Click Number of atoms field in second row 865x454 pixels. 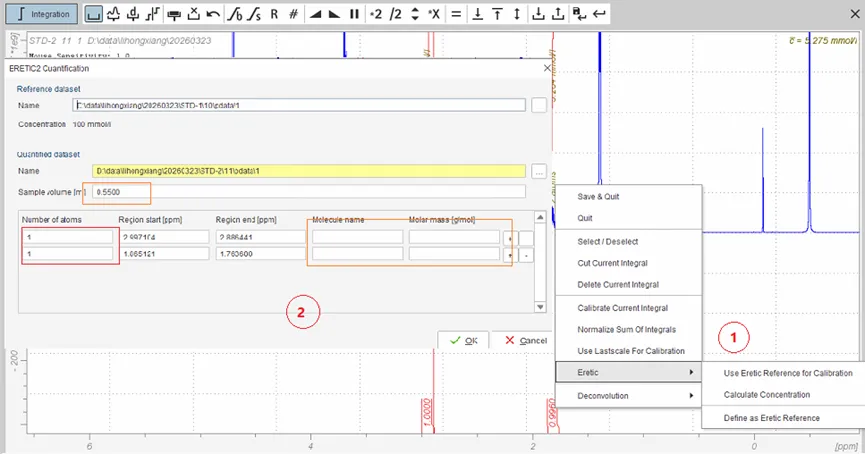(68, 254)
